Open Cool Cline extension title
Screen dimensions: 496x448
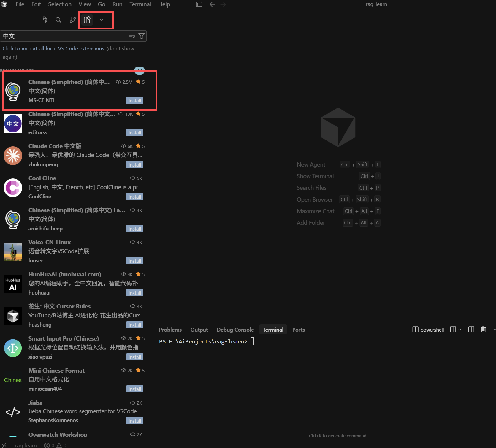click(42, 178)
